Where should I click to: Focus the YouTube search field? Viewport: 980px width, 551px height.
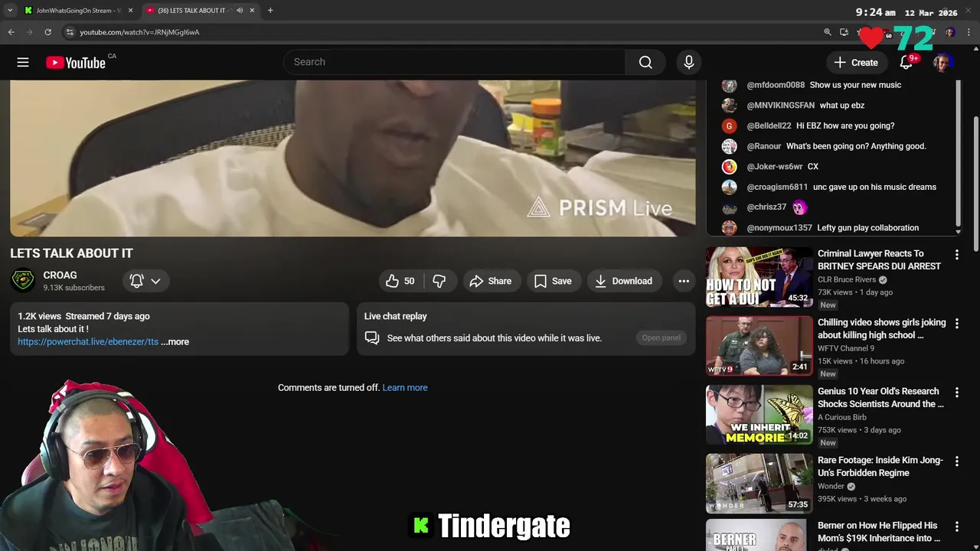pyautogui.click(x=456, y=62)
